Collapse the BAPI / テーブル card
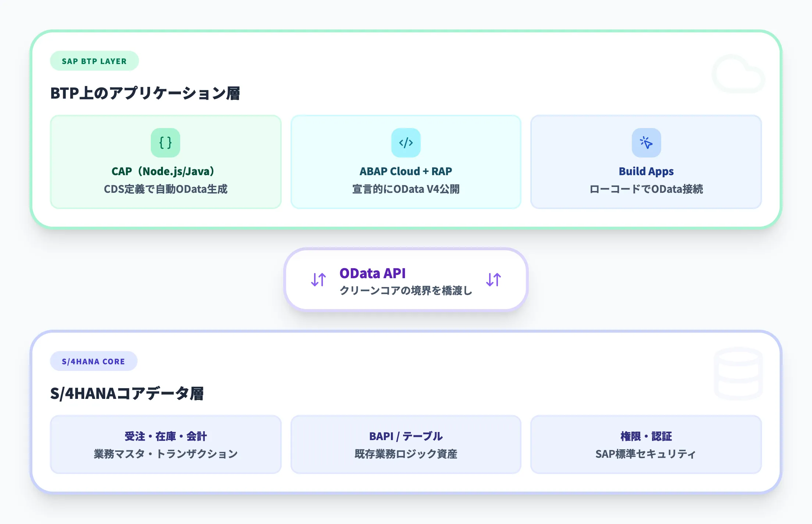 (406, 445)
